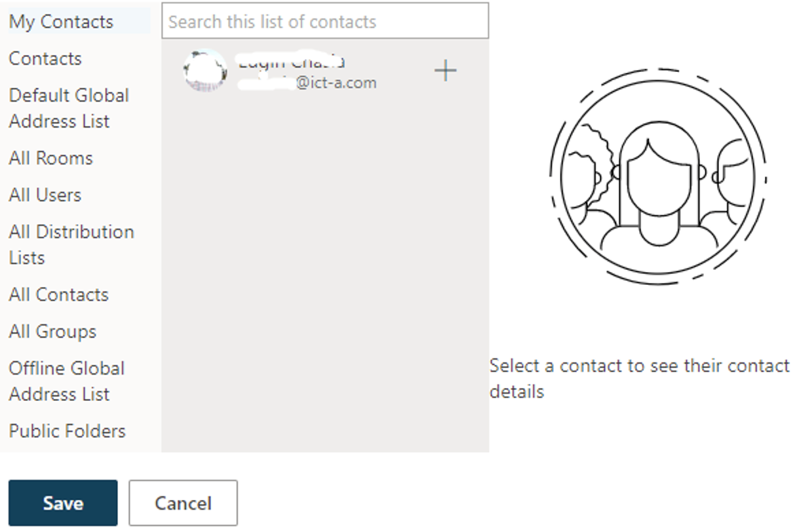View the All Contacts list
Screen dimensions: 801x532
(59, 294)
